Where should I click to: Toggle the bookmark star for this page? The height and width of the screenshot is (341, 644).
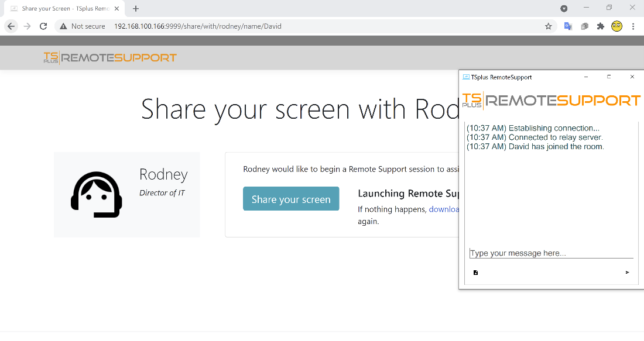(x=548, y=26)
